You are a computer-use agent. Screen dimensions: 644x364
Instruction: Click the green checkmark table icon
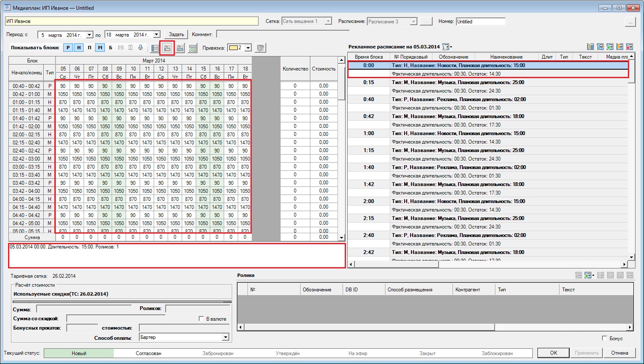click(x=193, y=48)
